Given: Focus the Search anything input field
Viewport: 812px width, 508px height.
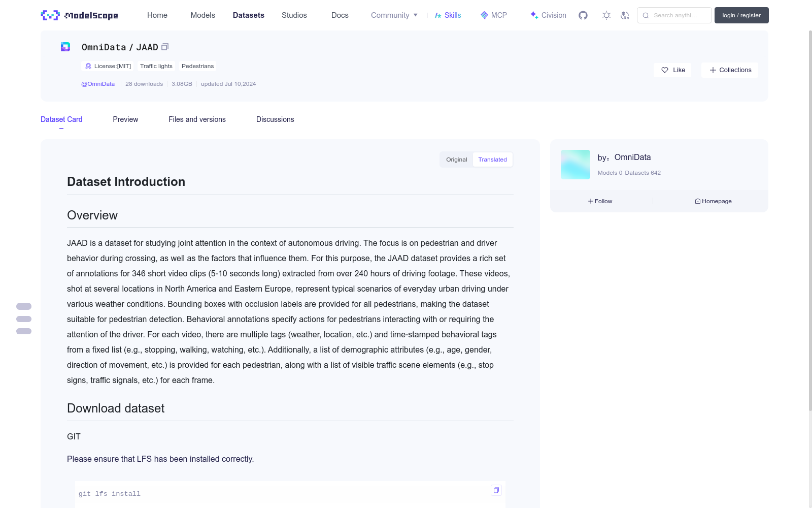Looking at the screenshot, I should (x=674, y=15).
